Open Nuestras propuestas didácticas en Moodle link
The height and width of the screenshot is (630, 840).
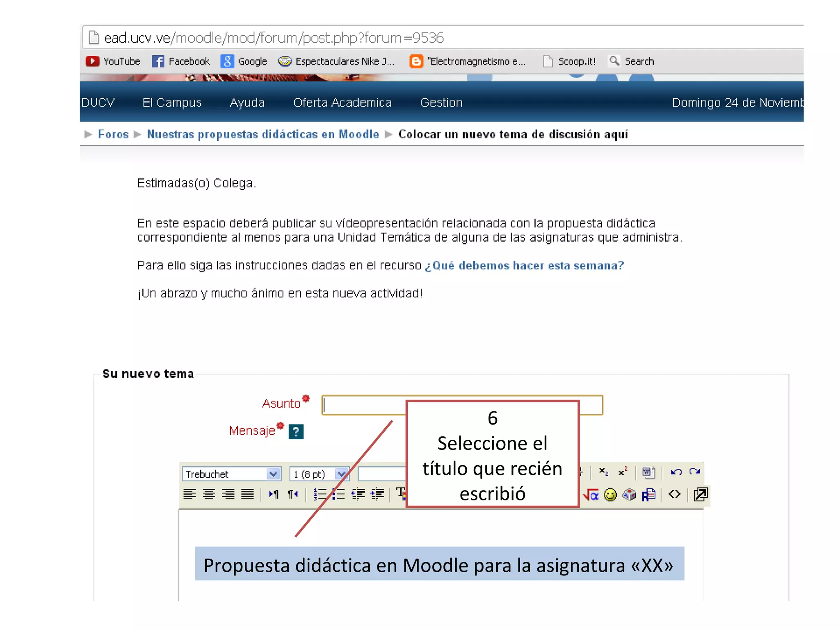coord(263,134)
